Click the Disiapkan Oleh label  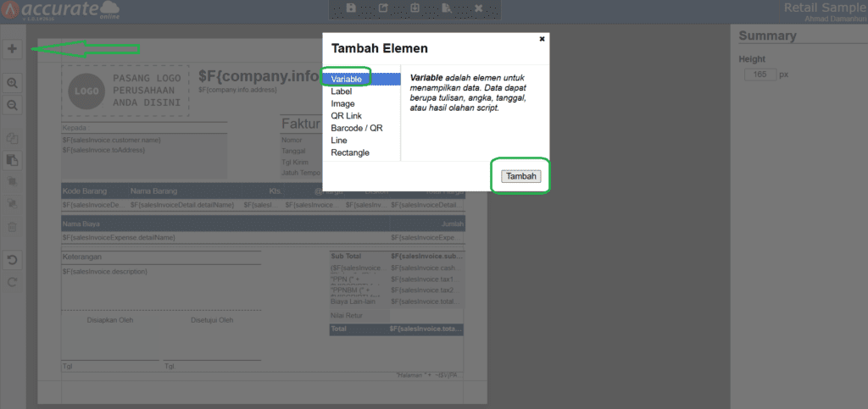110,320
